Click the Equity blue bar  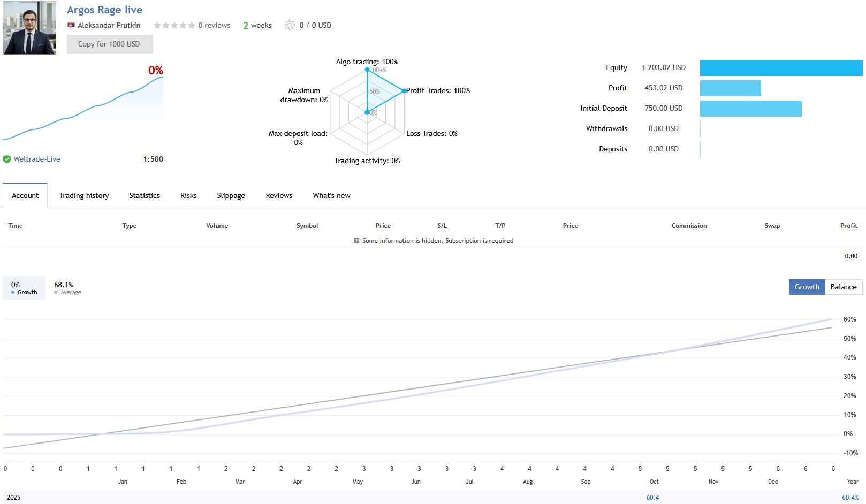point(781,68)
